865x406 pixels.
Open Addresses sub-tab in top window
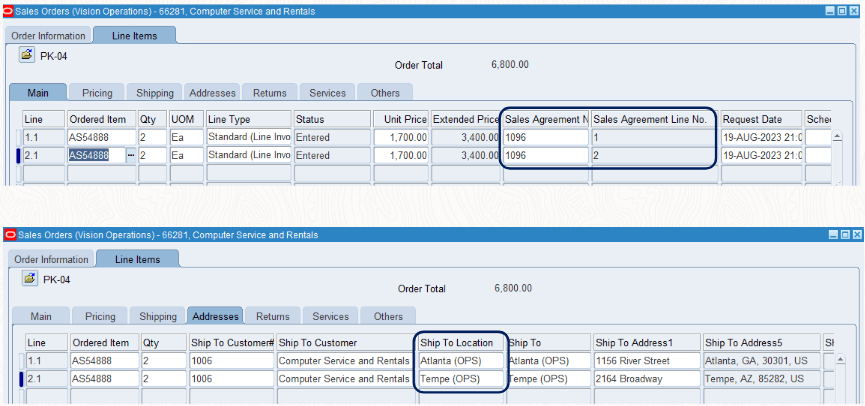(212, 93)
